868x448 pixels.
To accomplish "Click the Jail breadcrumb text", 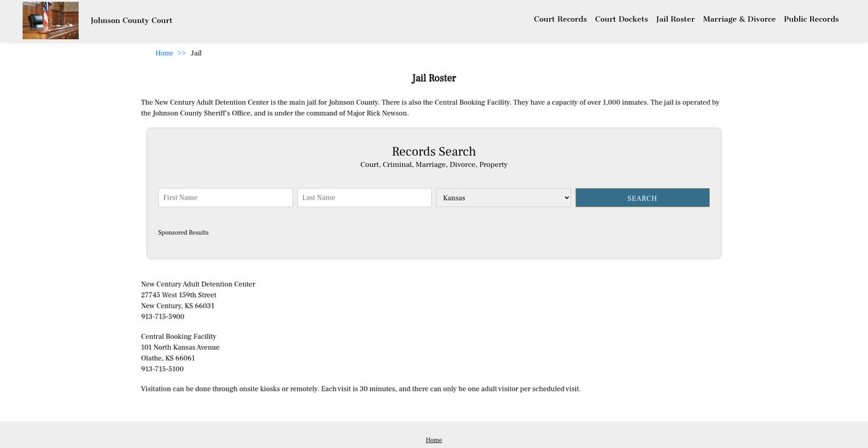I will tap(196, 53).
